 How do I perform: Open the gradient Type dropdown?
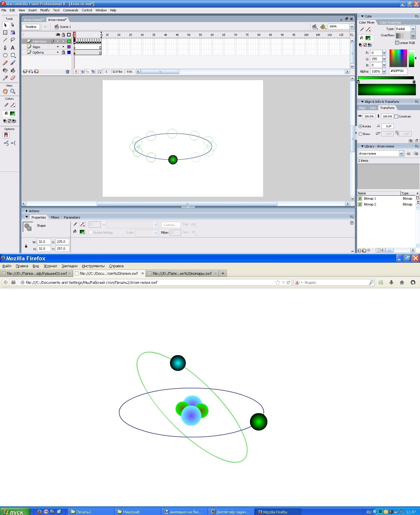click(x=413, y=29)
